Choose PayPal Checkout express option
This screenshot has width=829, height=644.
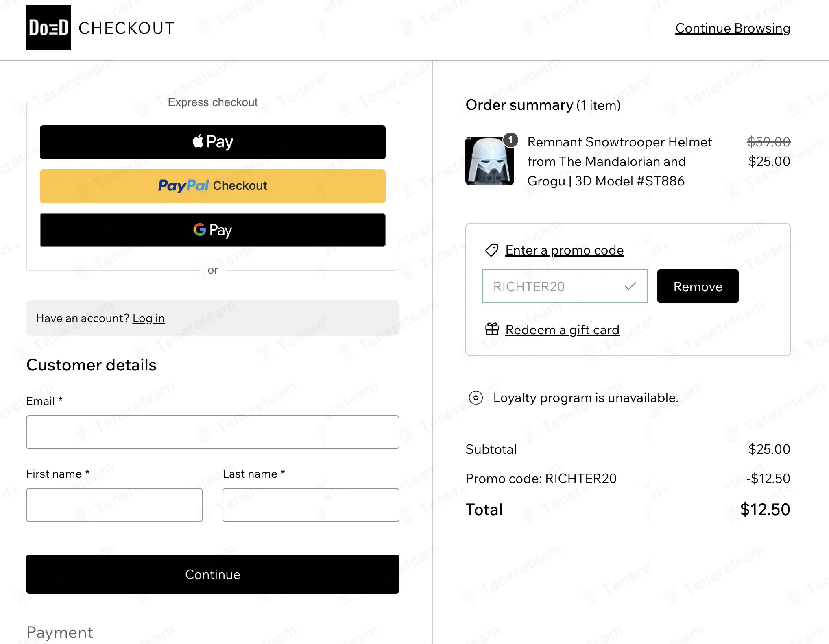[213, 186]
